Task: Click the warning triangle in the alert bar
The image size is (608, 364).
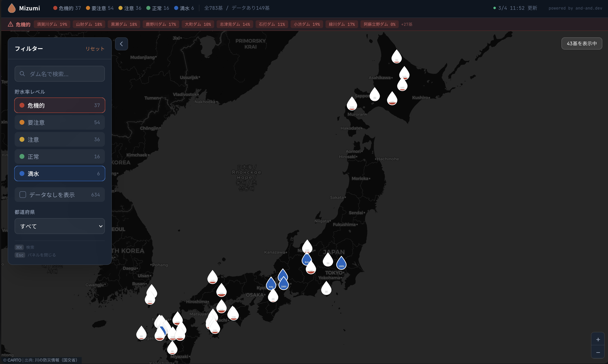Action: [x=10, y=24]
